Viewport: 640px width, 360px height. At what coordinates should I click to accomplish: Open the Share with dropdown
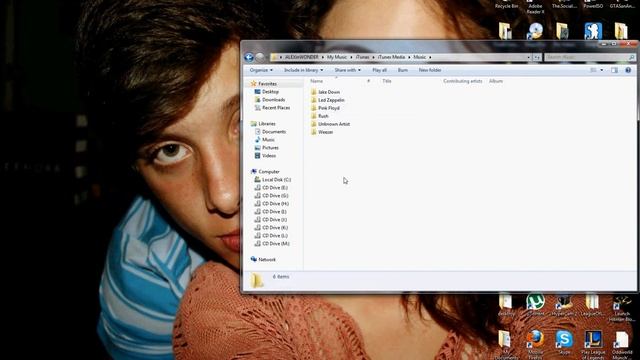coord(348,70)
